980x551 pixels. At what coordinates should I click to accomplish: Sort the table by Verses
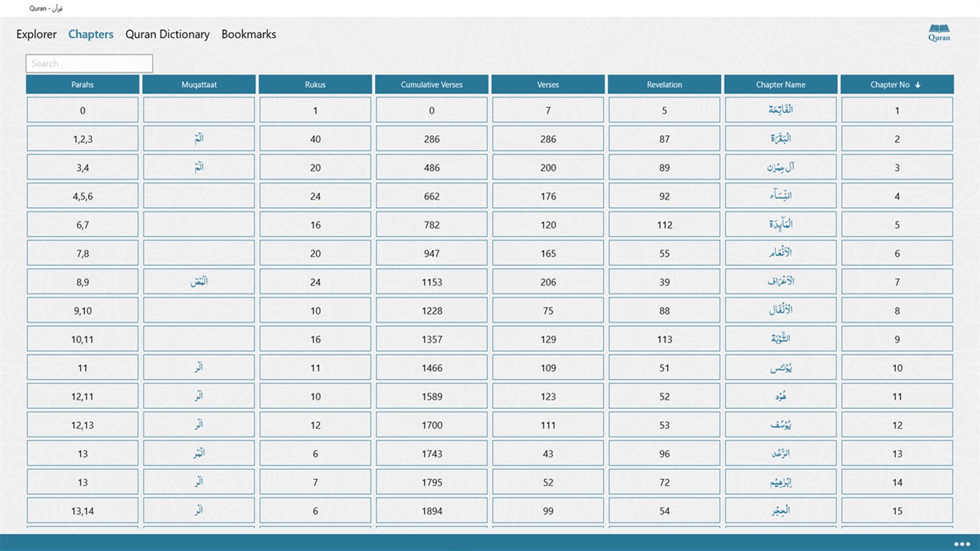click(547, 84)
